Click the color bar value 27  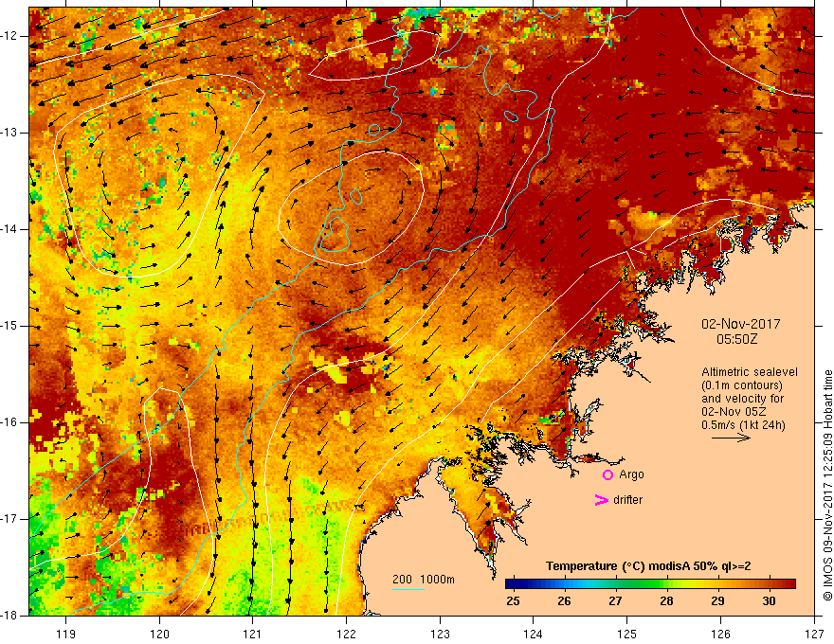(615, 601)
